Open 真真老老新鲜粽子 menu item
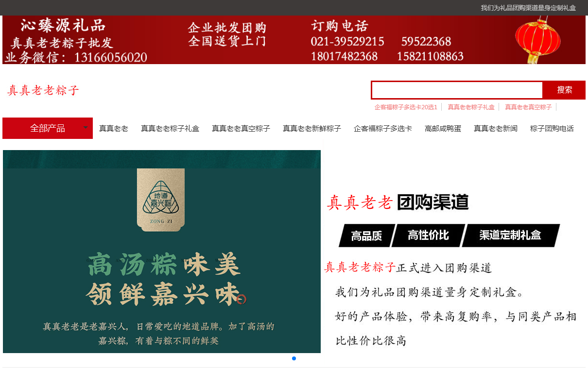 point(312,129)
